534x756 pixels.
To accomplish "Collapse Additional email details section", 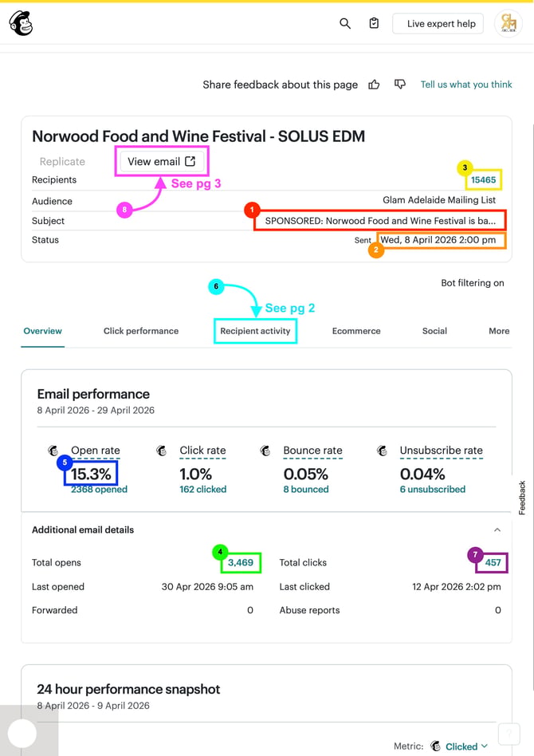I will pos(497,530).
